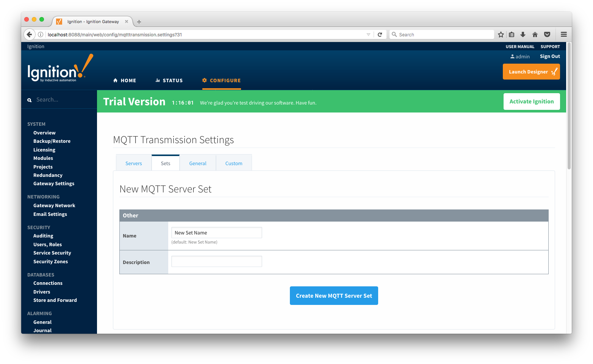Click the SUPPORT link
Screen dimensions: 593x364
point(550,47)
